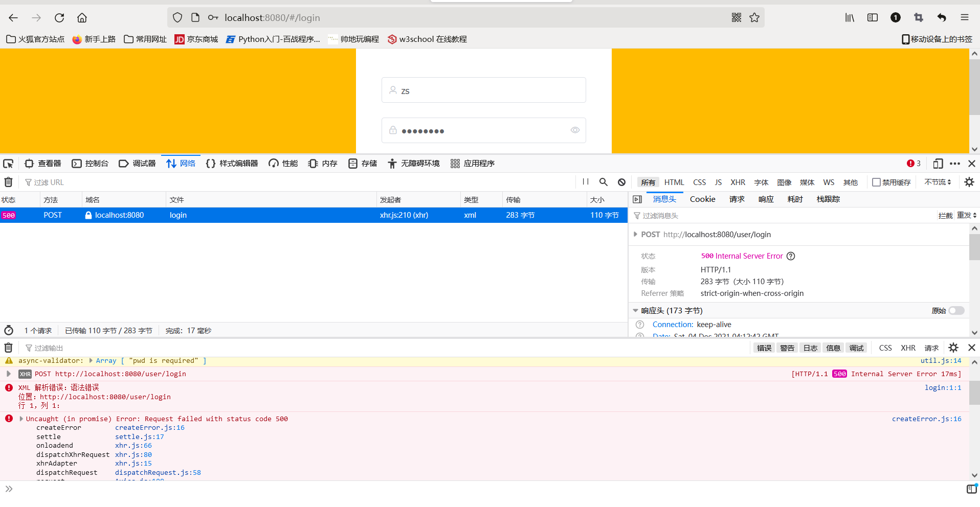Go back with the browser back arrow
Screen dimensions: 980x507
[x=13, y=18]
